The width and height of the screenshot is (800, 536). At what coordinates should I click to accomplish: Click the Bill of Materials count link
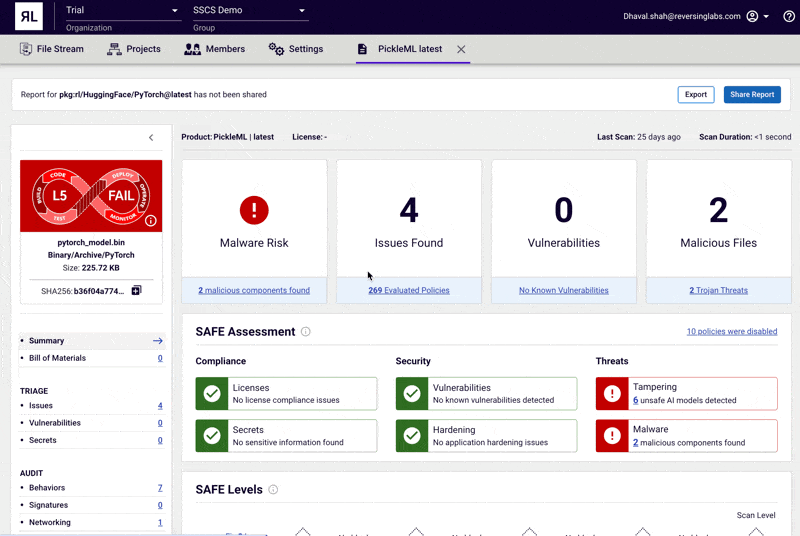coord(160,358)
